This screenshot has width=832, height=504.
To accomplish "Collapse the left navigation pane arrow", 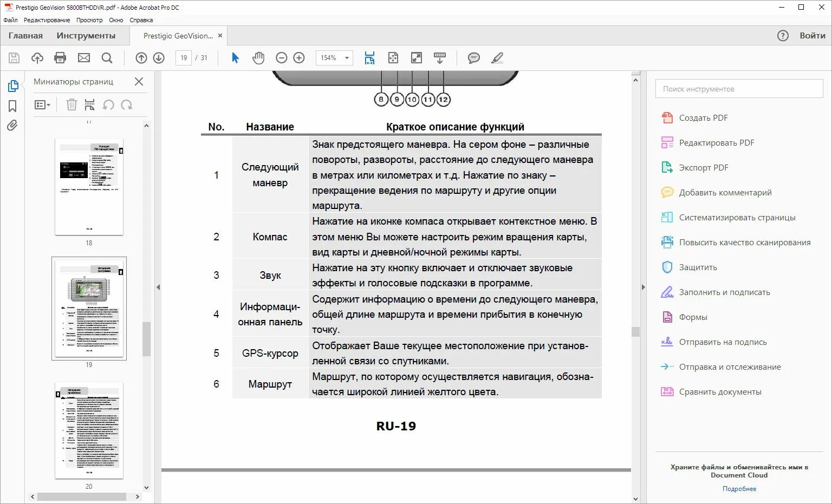I will pyautogui.click(x=158, y=287).
